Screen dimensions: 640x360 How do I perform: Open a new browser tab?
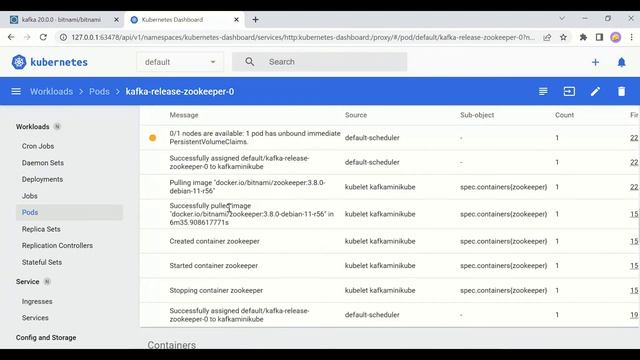pos(256,20)
